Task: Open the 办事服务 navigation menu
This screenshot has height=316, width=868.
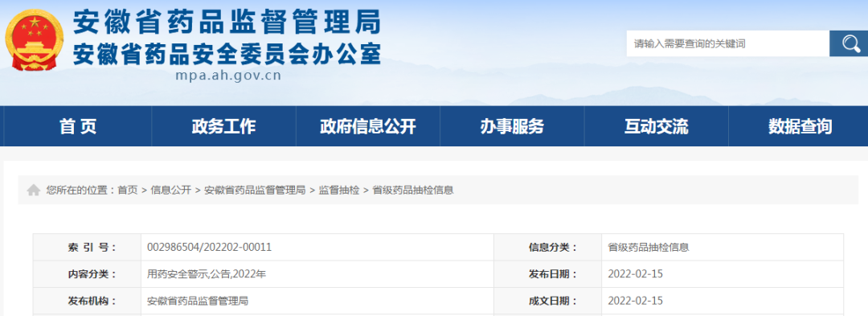Action: (x=512, y=127)
